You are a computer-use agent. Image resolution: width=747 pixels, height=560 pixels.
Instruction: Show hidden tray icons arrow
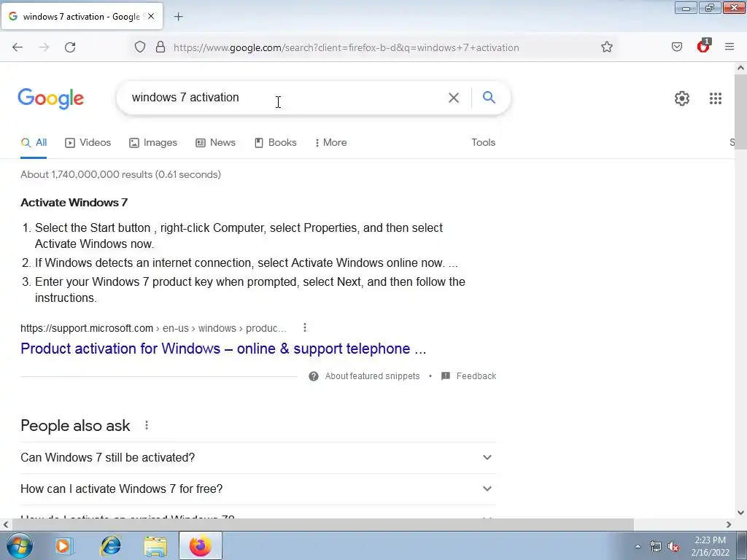click(638, 546)
